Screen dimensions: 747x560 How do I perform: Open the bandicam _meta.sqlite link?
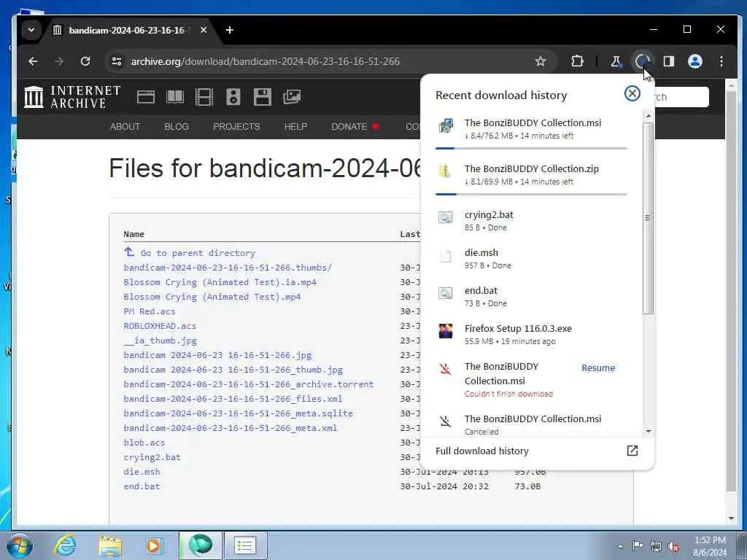[239, 413]
